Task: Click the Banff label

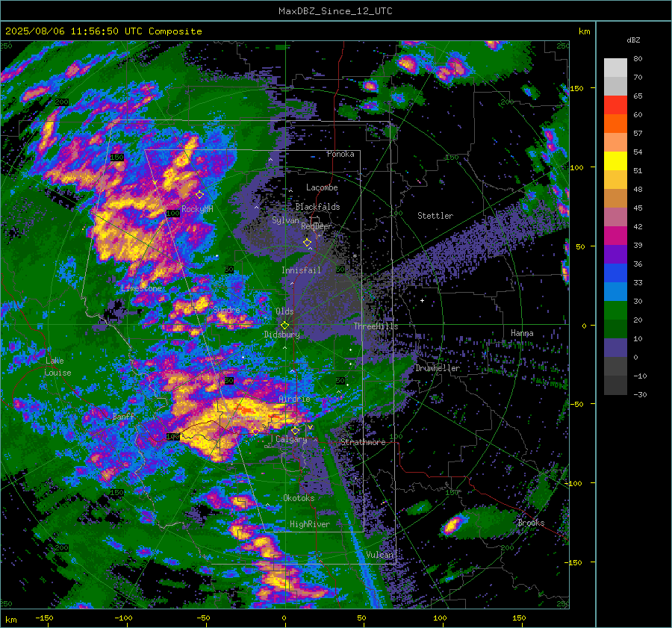Action: (124, 416)
